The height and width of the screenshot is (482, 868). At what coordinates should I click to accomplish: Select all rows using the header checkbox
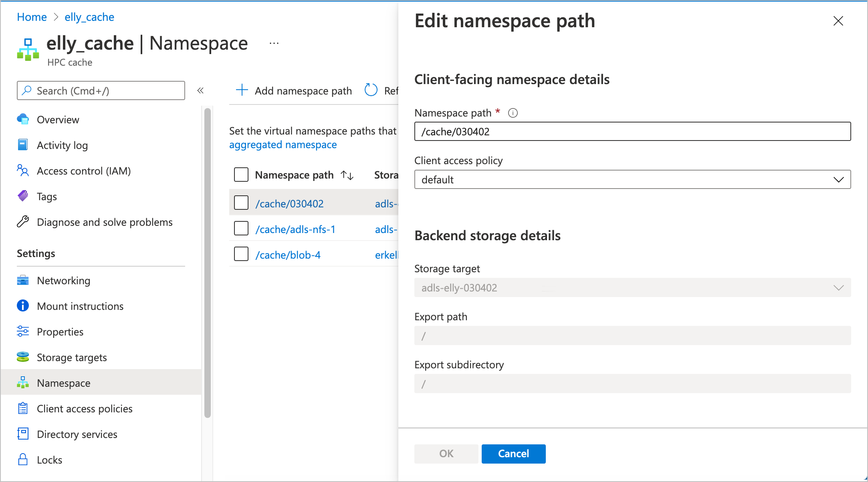(x=241, y=175)
